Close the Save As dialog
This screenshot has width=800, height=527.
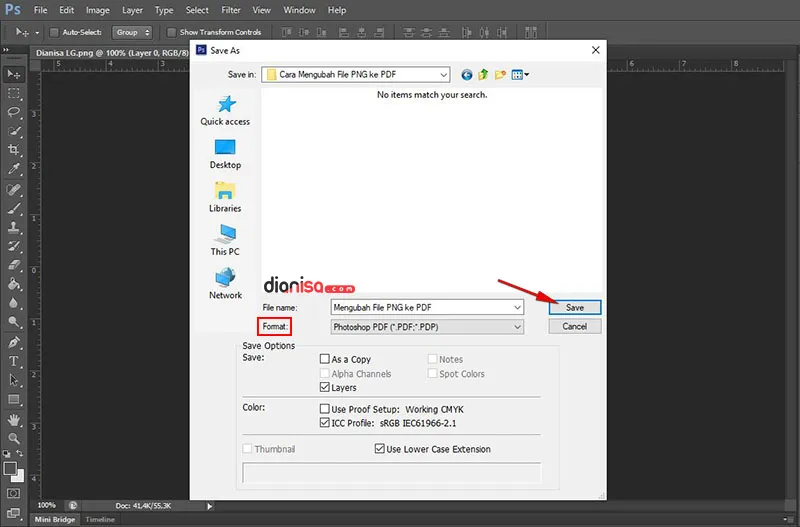point(595,50)
